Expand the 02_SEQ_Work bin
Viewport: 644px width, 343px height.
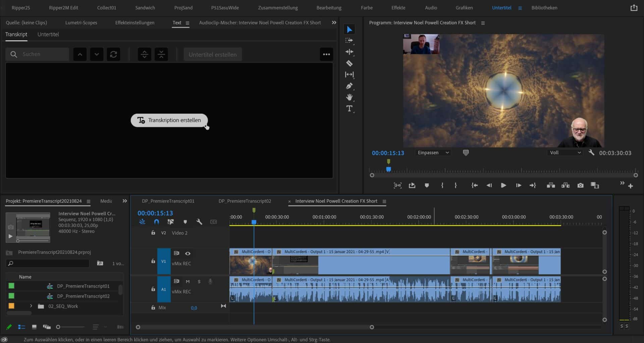click(x=31, y=306)
